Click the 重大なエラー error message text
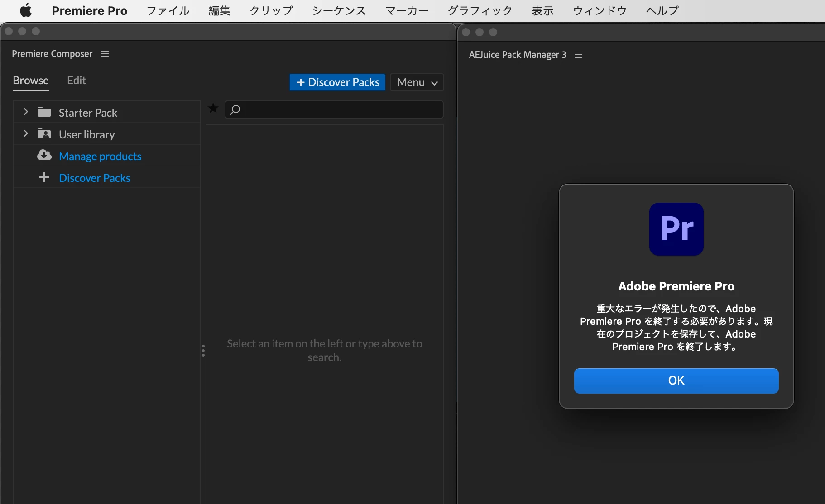The height and width of the screenshot is (504, 825). click(x=676, y=328)
